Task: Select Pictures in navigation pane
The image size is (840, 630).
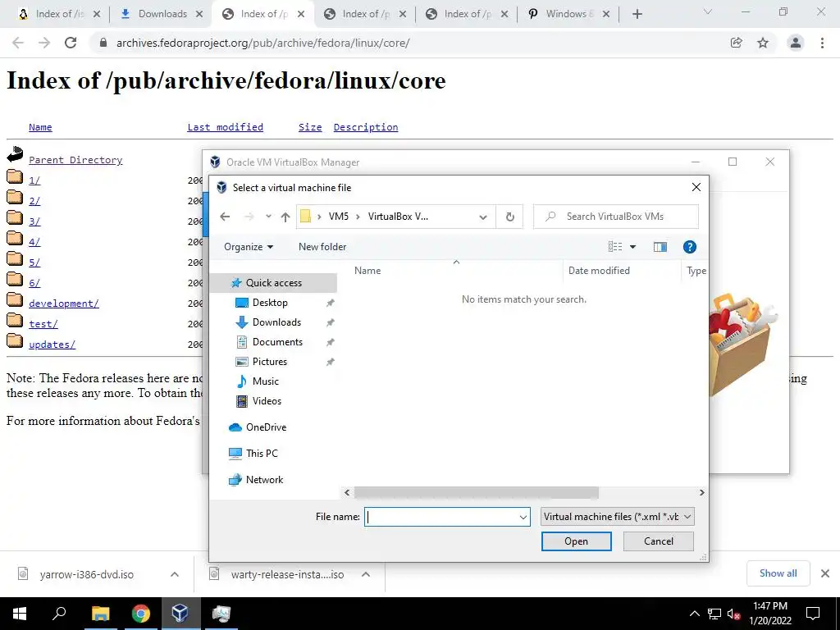Action: (269, 362)
